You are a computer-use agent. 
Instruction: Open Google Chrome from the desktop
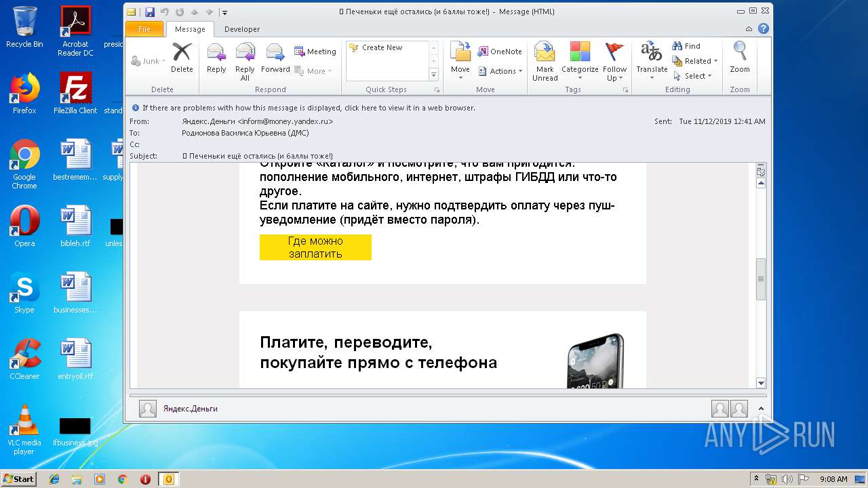pos(24,163)
